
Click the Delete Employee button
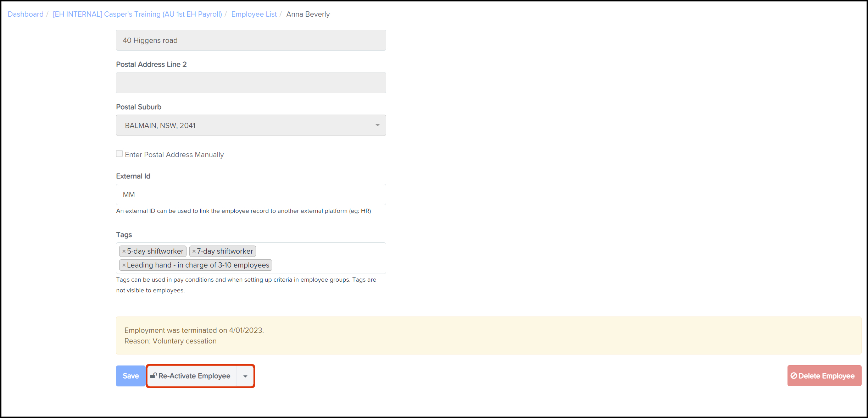click(x=824, y=376)
